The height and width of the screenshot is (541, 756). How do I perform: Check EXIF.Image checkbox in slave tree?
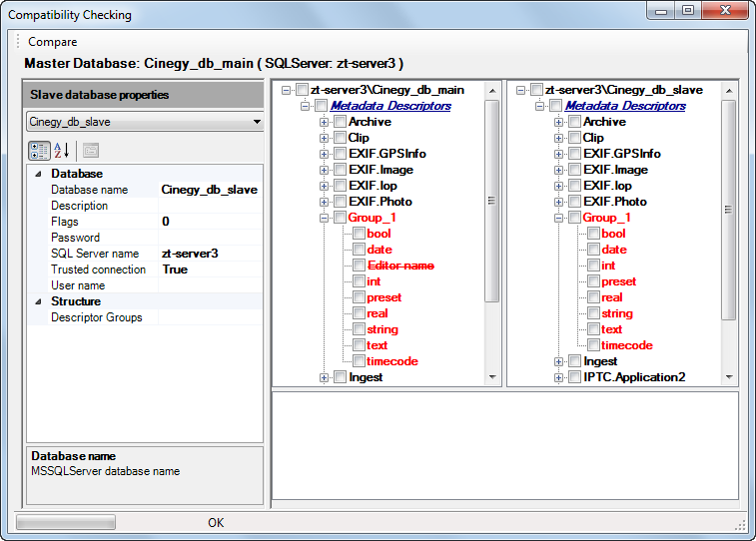tap(574, 170)
